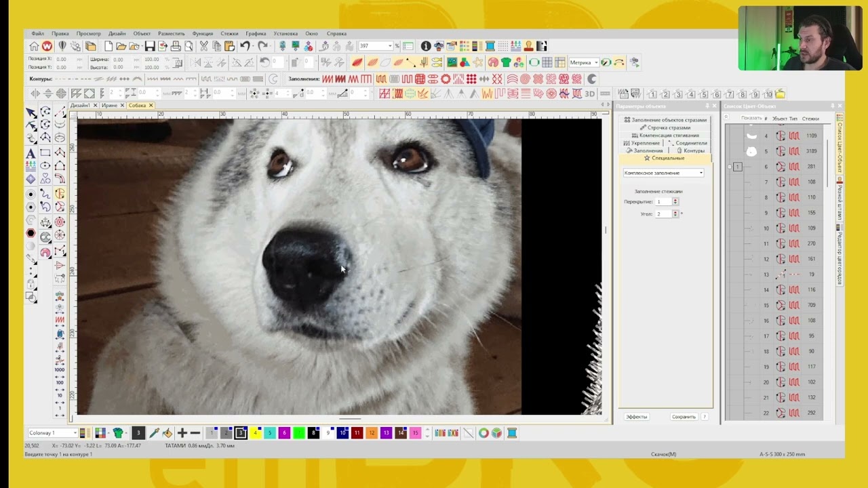Select dark red color swatch 11
Screen dimensions: 868x488
357,433
